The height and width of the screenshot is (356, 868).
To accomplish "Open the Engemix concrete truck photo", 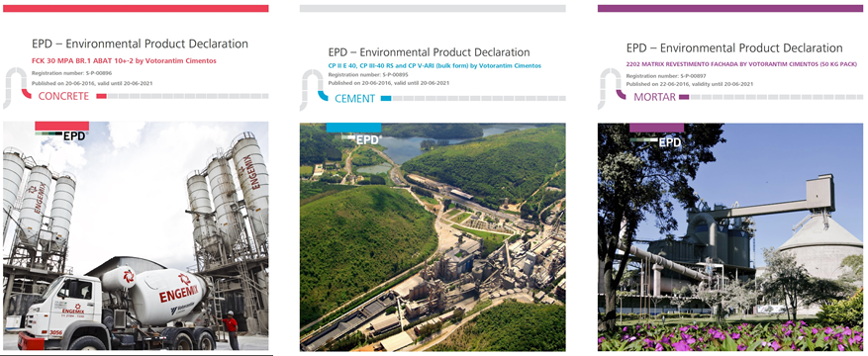I will pos(136,236).
